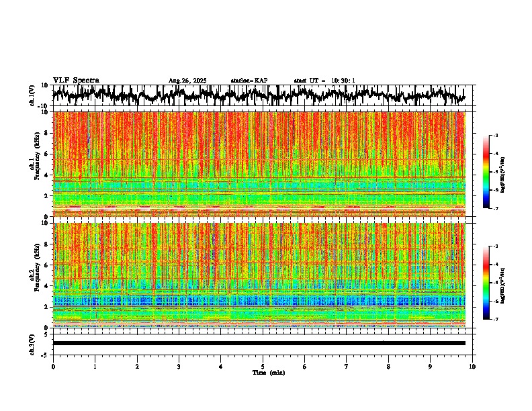Click the "station=KAP" header label

[x=249, y=81]
